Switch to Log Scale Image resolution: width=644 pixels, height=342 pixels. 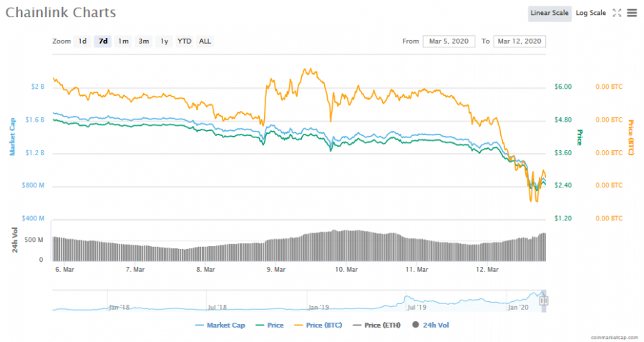click(x=590, y=13)
